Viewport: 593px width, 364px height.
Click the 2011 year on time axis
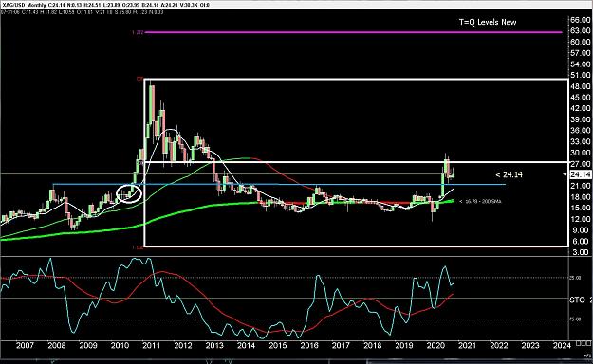tap(151, 345)
